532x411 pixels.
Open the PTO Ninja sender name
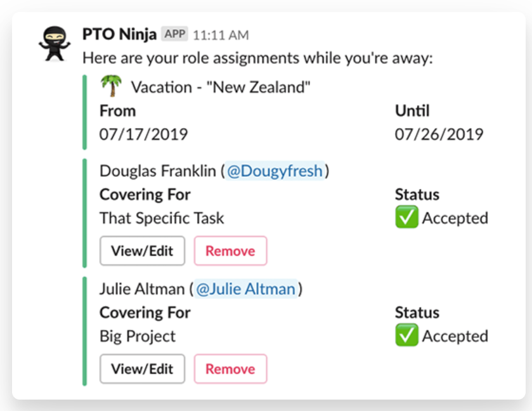point(120,34)
